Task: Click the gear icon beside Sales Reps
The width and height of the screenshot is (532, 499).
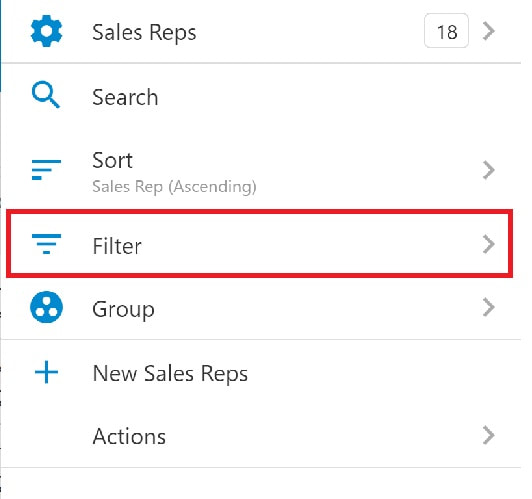Action: [x=46, y=31]
